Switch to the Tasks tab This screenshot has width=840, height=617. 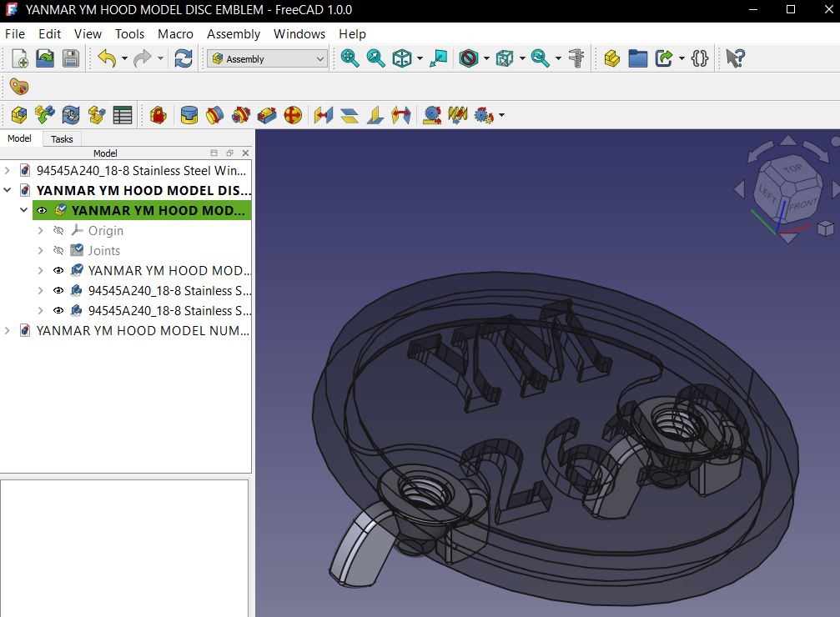62,139
